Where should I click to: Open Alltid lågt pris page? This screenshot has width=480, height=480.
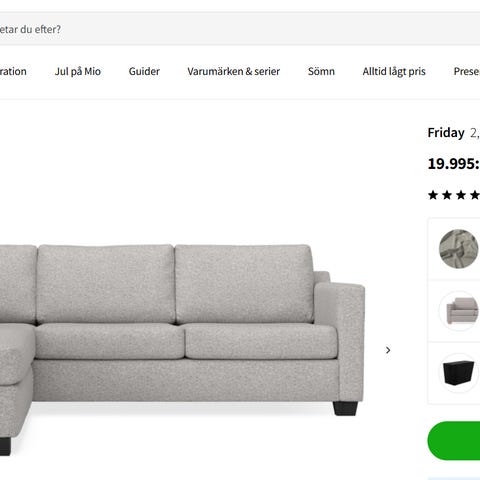(x=394, y=71)
